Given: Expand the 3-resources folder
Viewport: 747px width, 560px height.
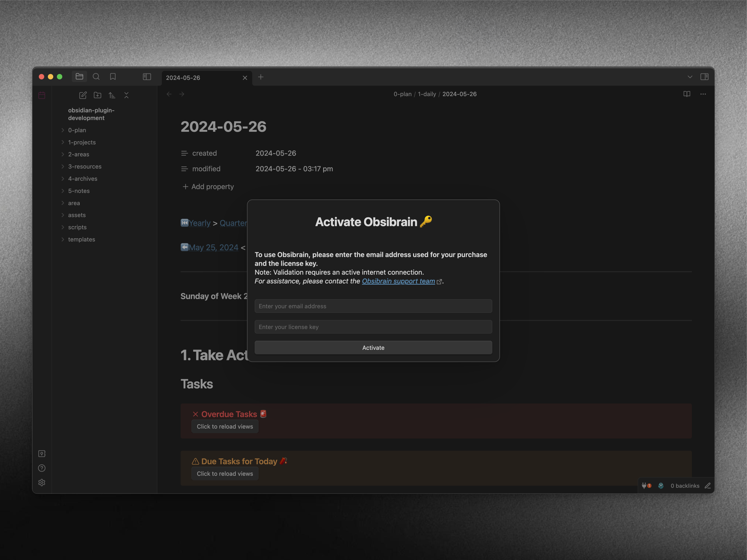Looking at the screenshot, I should pos(84,166).
